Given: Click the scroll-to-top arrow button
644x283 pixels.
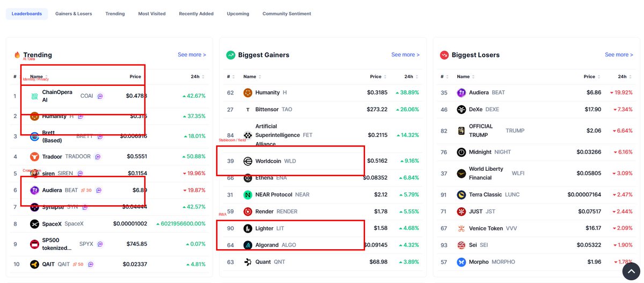Looking at the screenshot, I should point(631,272).
